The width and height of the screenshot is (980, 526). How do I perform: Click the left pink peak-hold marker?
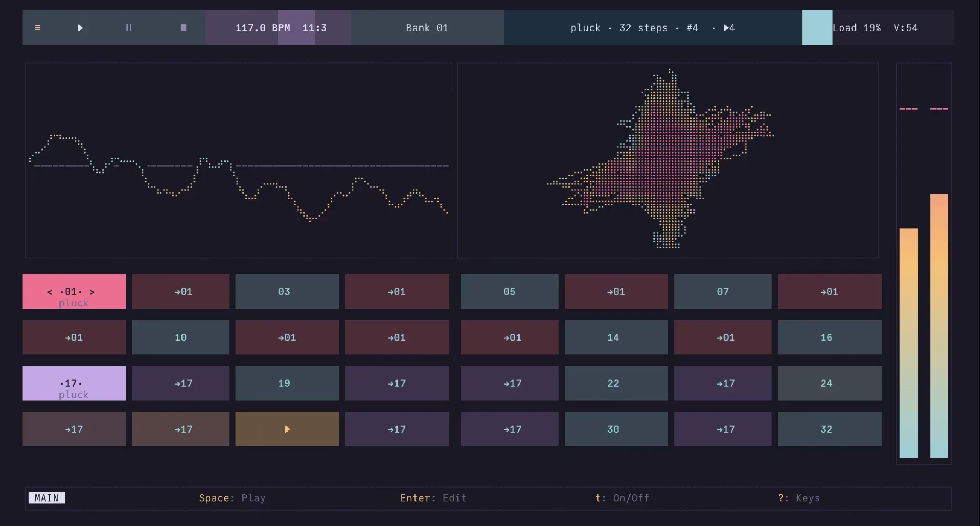point(909,109)
